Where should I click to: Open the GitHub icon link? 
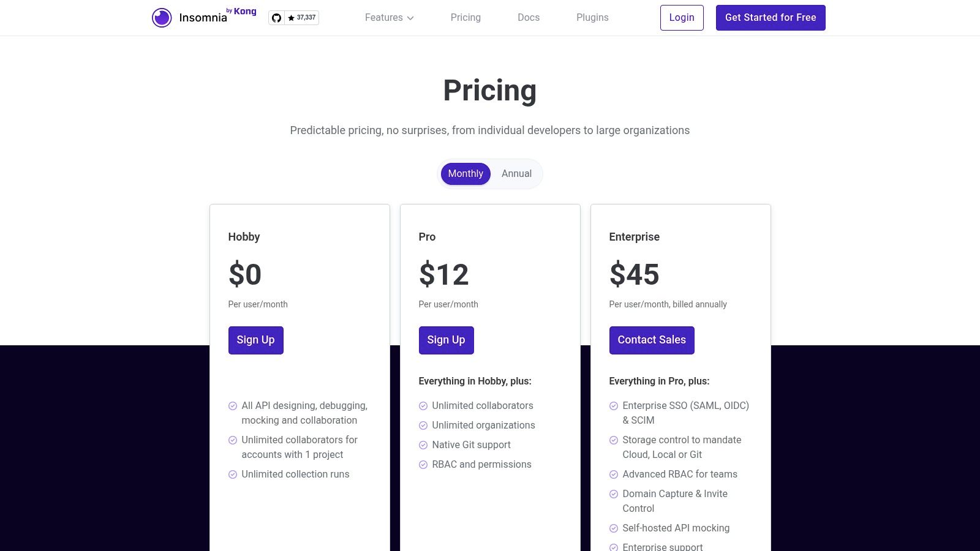[x=277, y=18]
